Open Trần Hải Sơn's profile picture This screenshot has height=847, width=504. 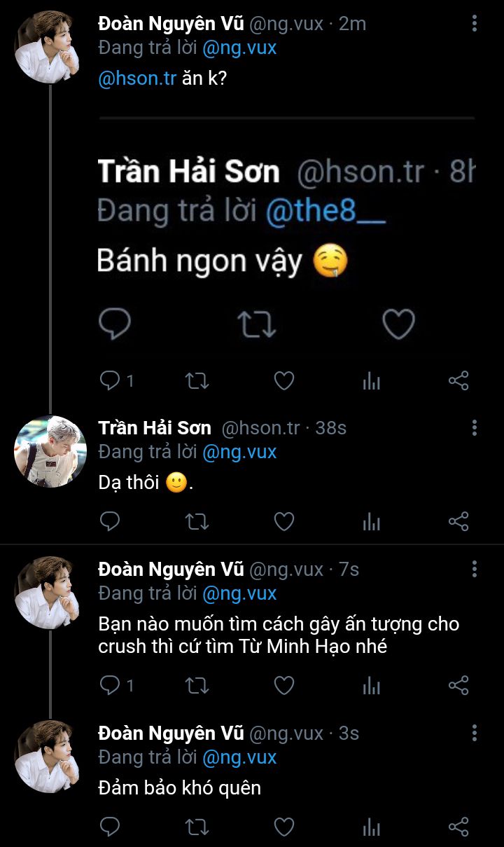pyautogui.click(x=50, y=451)
